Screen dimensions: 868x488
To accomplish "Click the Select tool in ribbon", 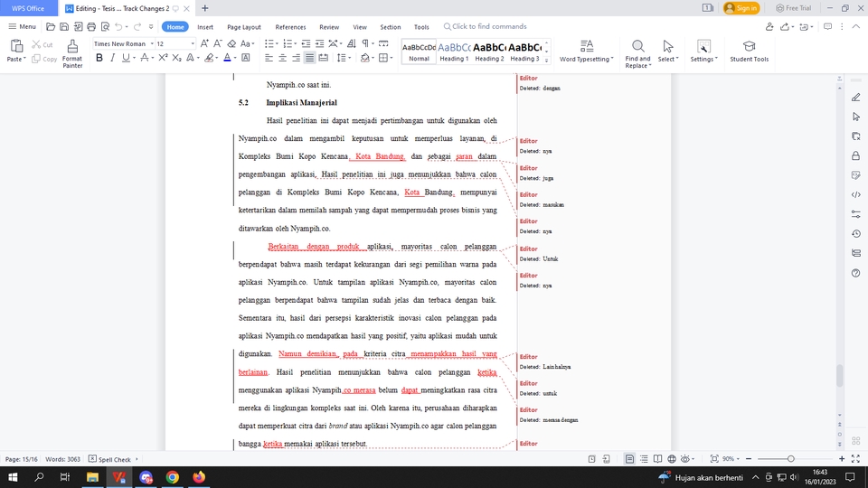I will tap(668, 51).
